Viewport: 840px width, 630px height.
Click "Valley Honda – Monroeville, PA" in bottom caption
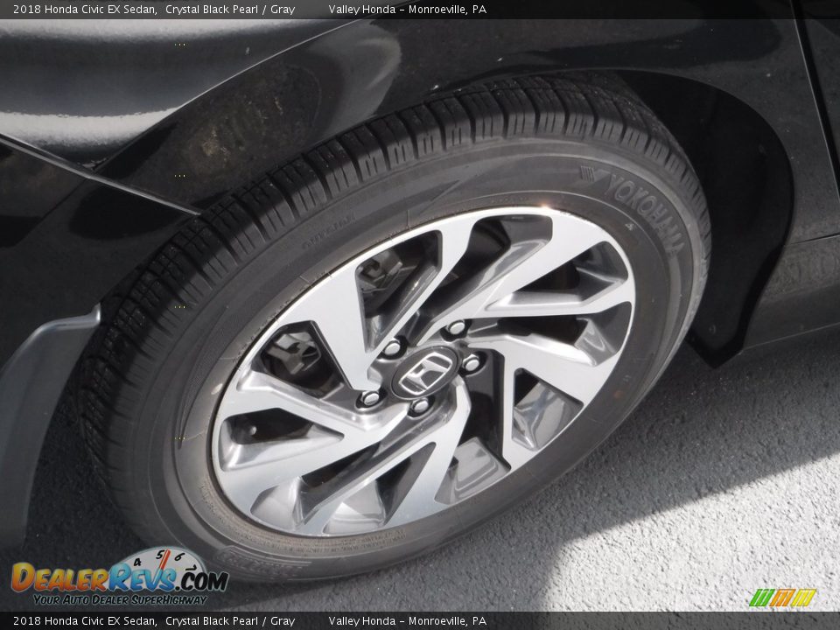[407, 621]
